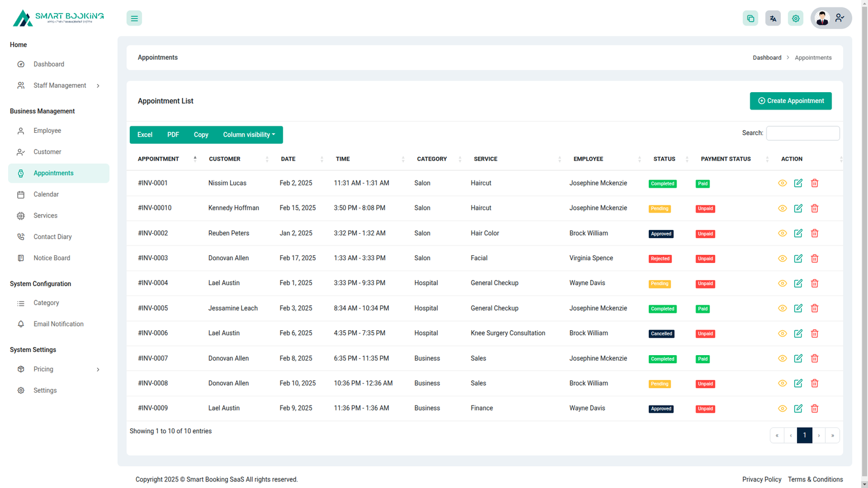The image size is (868, 488).
Task: Click the hamburger menu toggle button
Action: (134, 18)
